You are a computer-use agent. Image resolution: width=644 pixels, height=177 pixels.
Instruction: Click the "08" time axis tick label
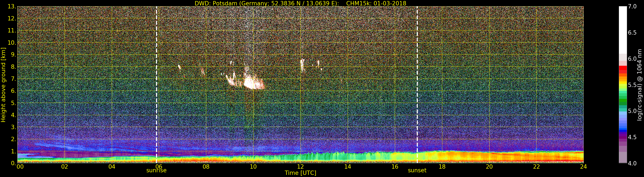206,167
